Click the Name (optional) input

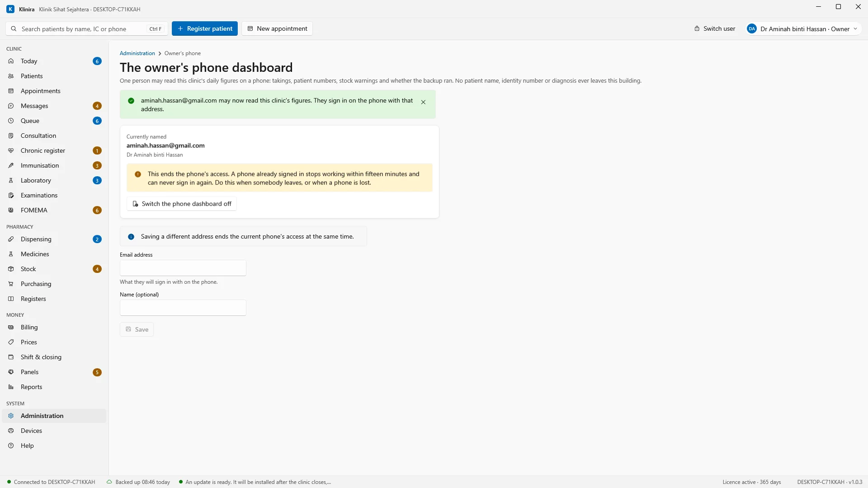pyautogui.click(x=183, y=308)
